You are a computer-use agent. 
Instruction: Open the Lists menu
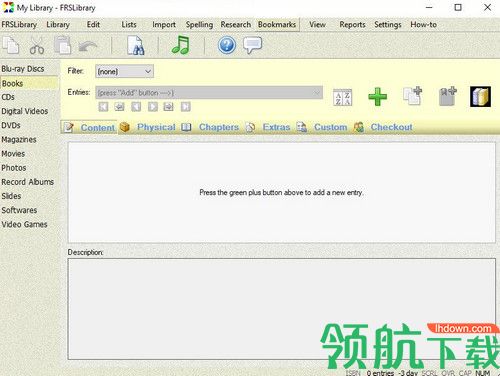pos(129,25)
